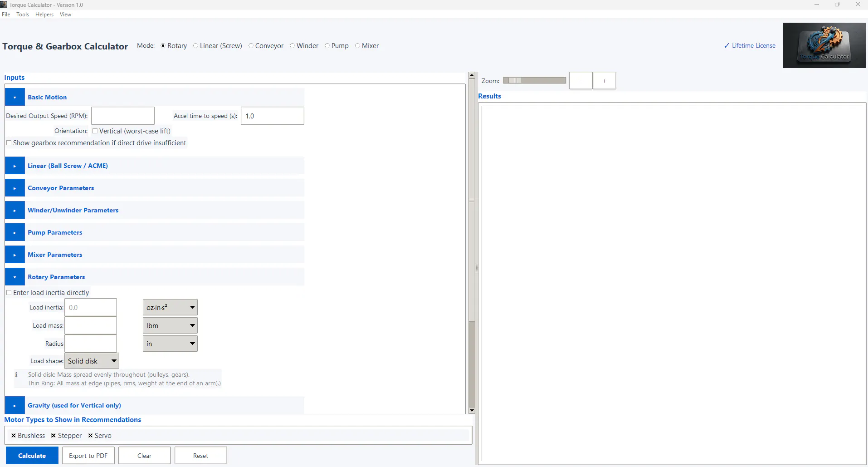This screenshot has width=868, height=467.
Task: Click the app icon in title bar
Action: (x=4, y=5)
